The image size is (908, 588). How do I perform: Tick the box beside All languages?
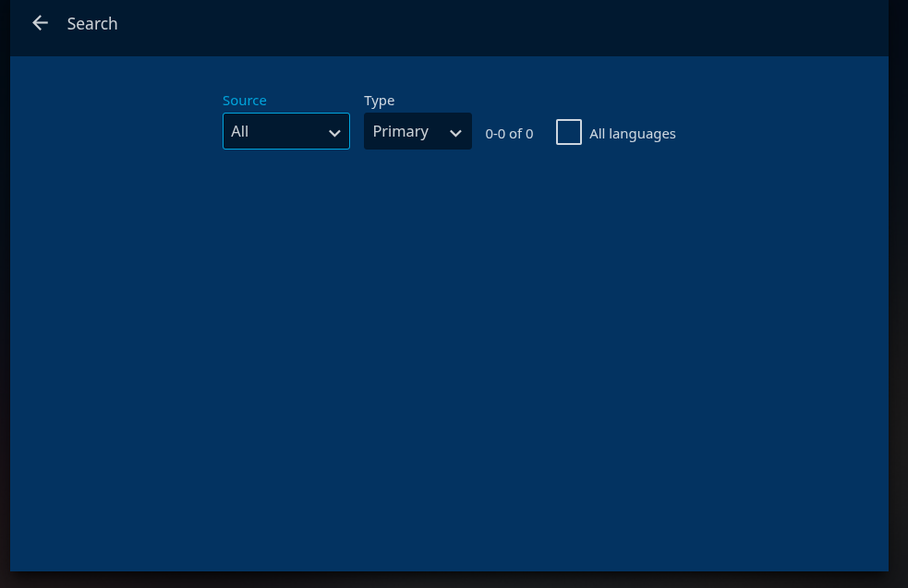(569, 132)
